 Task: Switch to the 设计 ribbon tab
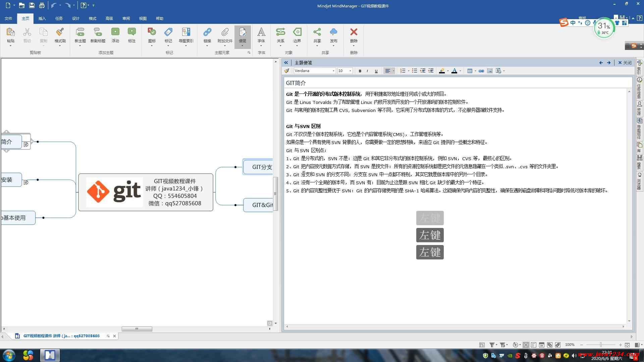(76, 18)
